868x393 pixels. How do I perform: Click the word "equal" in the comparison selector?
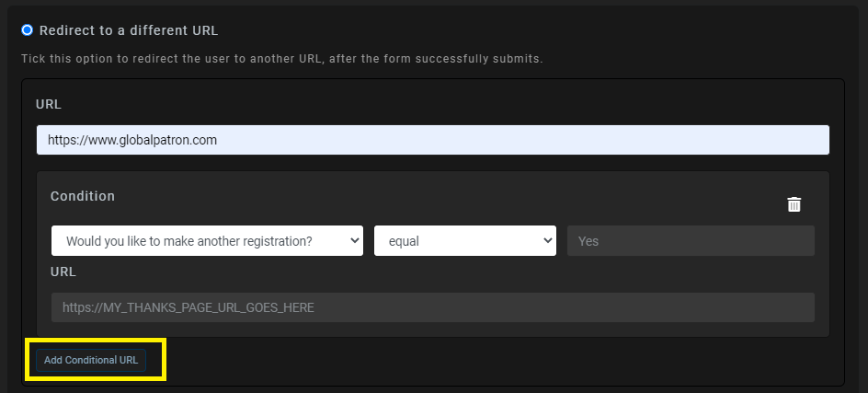(404, 241)
